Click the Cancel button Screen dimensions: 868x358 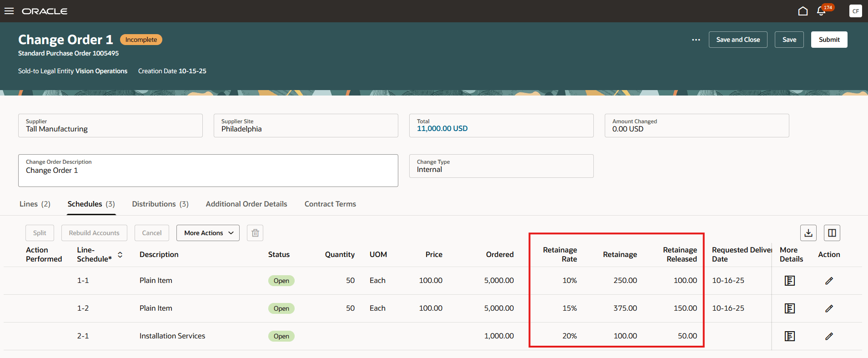point(152,233)
